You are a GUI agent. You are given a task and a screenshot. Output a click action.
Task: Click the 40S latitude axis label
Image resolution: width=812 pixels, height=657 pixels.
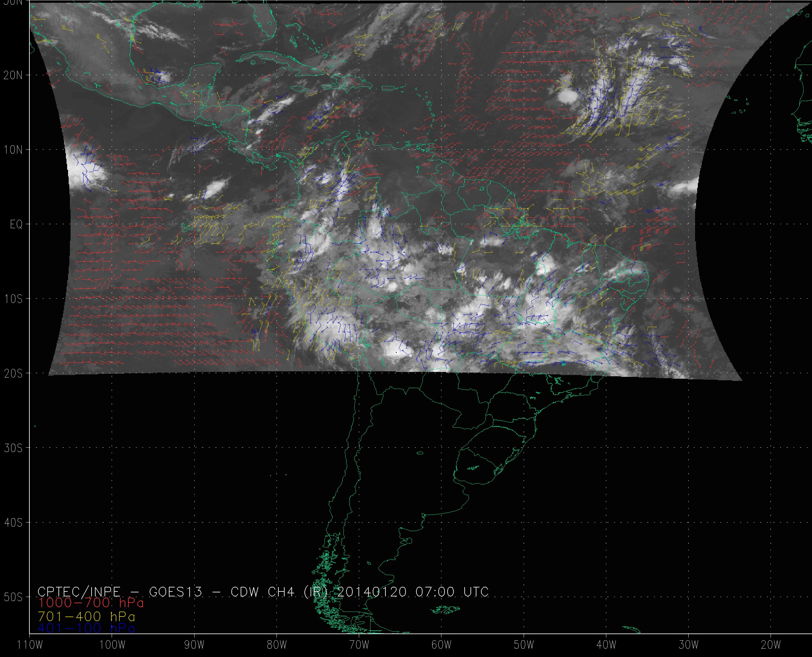pos(13,523)
